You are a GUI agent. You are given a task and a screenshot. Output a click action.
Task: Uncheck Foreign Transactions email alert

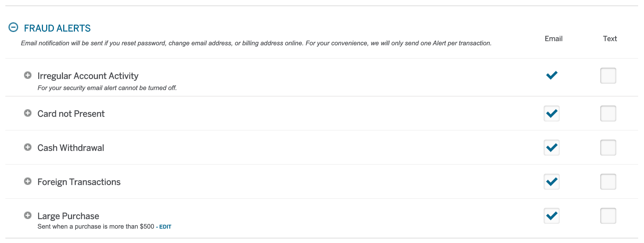click(x=552, y=182)
